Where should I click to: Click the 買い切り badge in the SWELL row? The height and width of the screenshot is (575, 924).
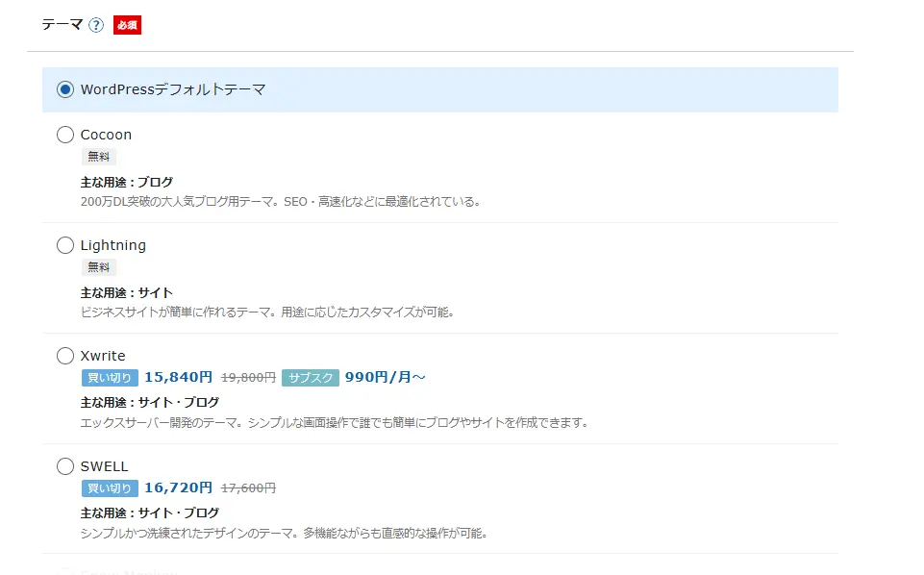point(109,487)
